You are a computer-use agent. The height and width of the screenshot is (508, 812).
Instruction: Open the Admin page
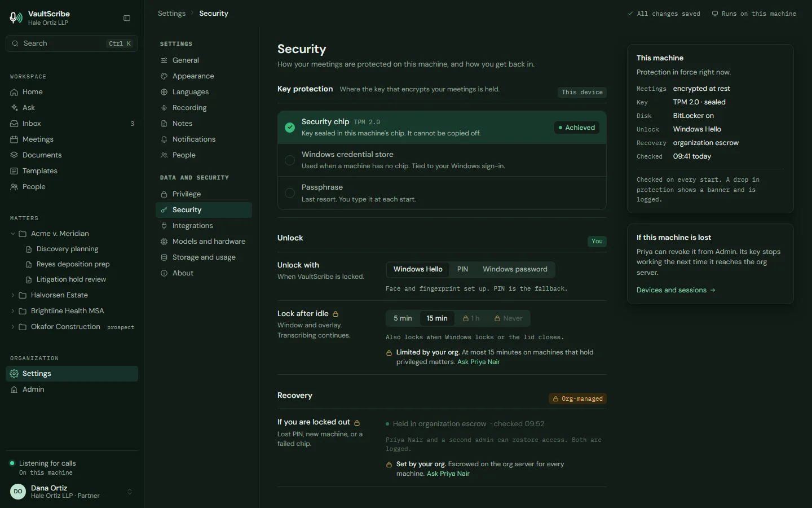[72, 389]
